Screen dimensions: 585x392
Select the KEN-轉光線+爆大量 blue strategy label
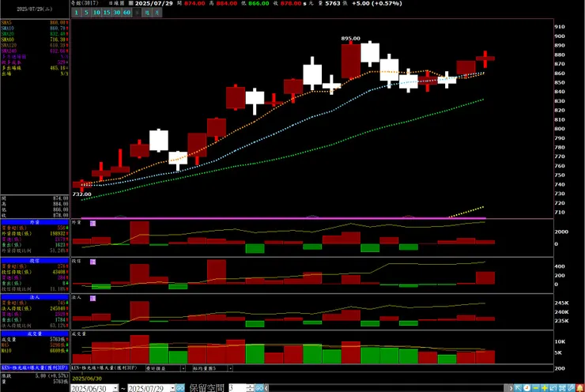[35, 367]
